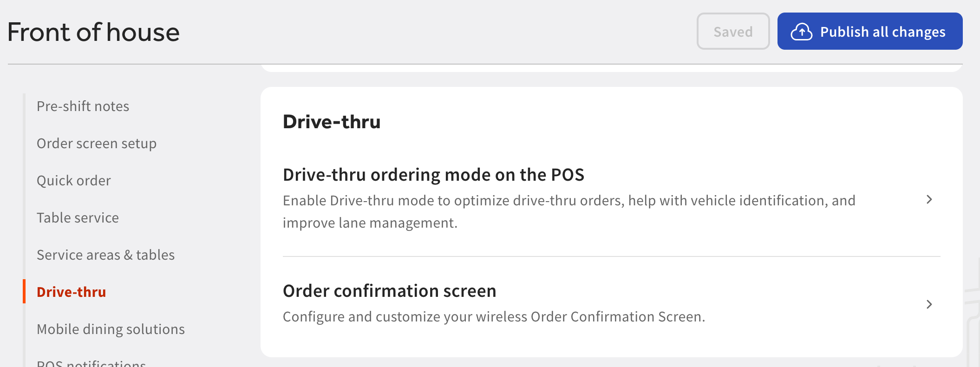Image resolution: width=980 pixels, height=367 pixels.
Task: Go to Order screen setup
Action: (97, 143)
